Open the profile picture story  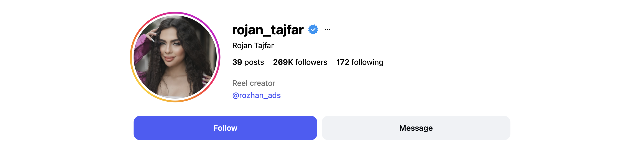(175, 57)
